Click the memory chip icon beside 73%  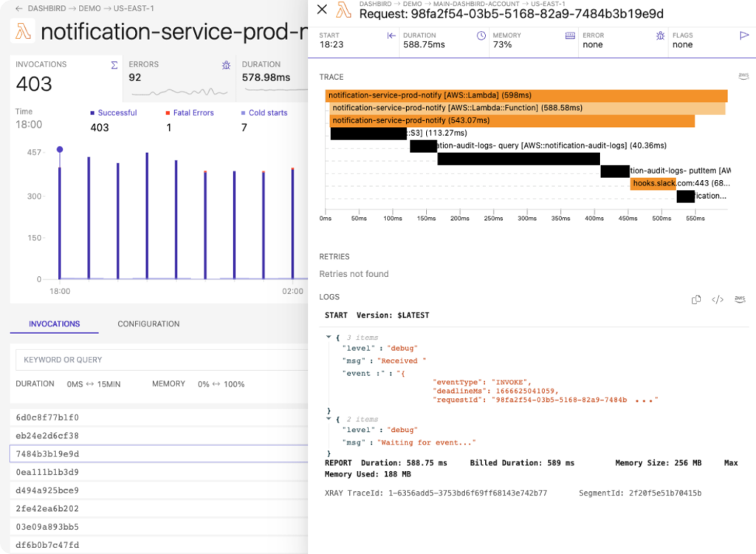[x=570, y=35]
